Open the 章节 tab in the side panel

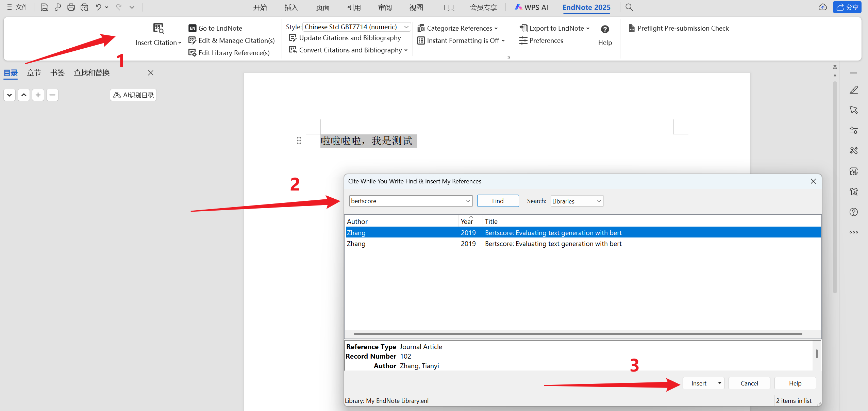click(x=34, y=72)
